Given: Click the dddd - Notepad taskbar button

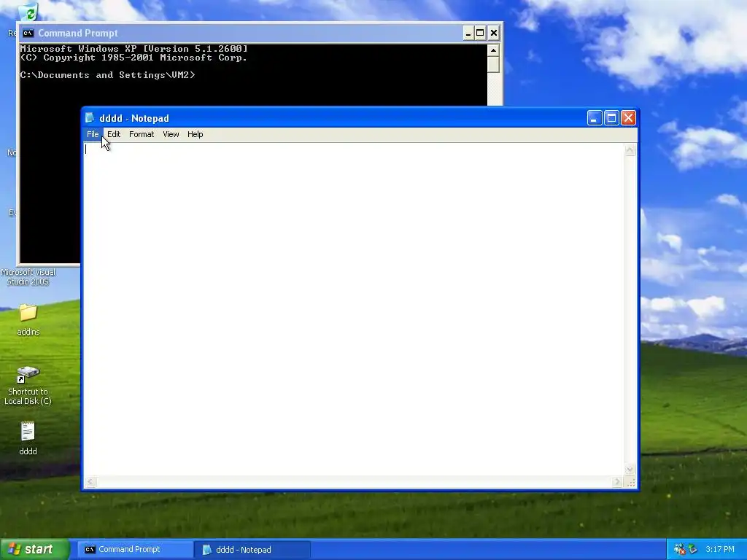Looking at the screenshot, I should pyautogui.click(x=252, y=550).
